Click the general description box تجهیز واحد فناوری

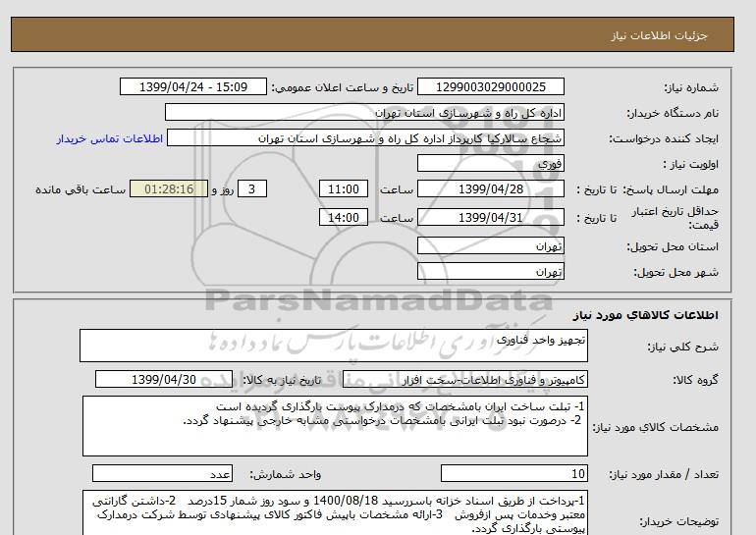pyautogui.click(x=334, y=346)
